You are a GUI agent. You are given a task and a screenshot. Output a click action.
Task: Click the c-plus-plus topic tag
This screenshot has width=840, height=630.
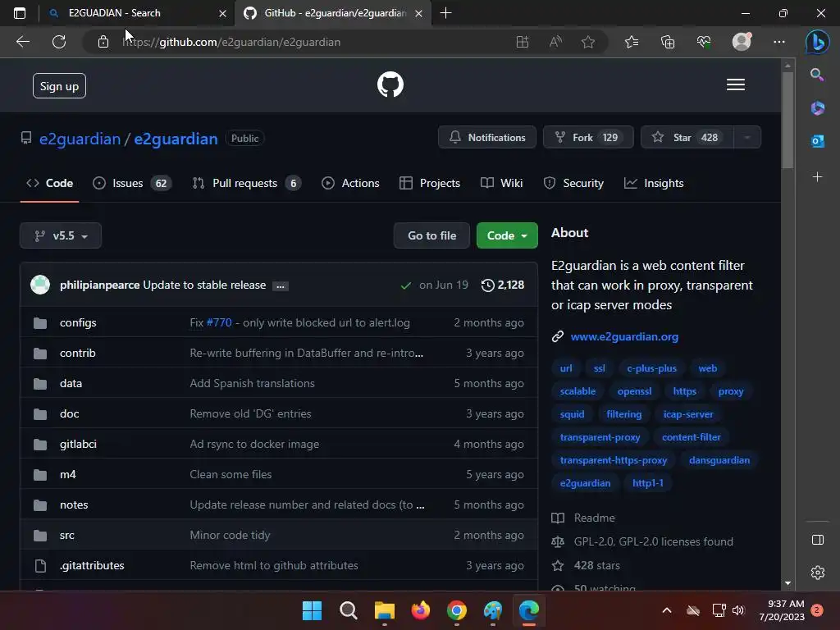[x=651, y=368]
